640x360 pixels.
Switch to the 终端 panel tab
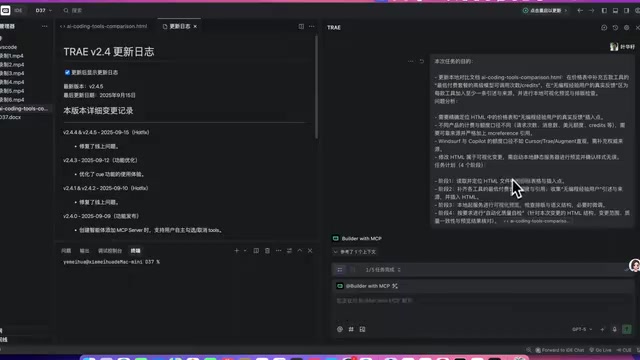tap(136, 251)
